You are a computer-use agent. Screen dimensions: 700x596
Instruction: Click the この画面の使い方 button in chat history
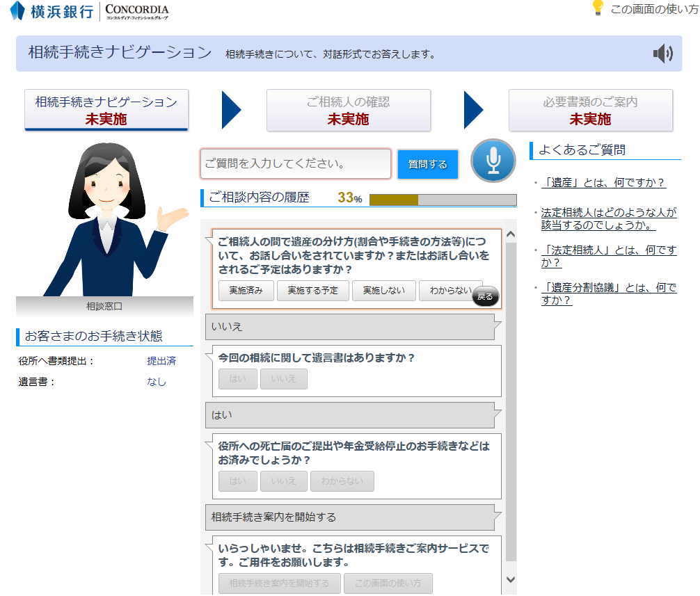(x=388, y=583)
